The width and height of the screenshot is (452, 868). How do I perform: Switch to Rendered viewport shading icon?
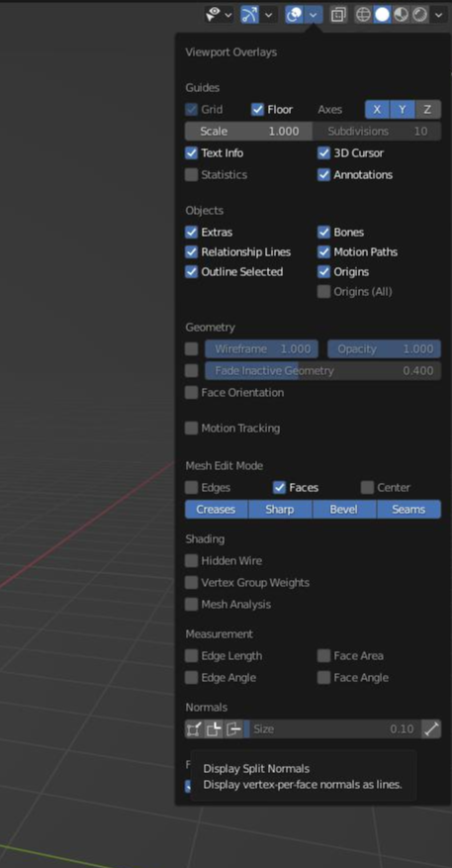tap(420, 15)
